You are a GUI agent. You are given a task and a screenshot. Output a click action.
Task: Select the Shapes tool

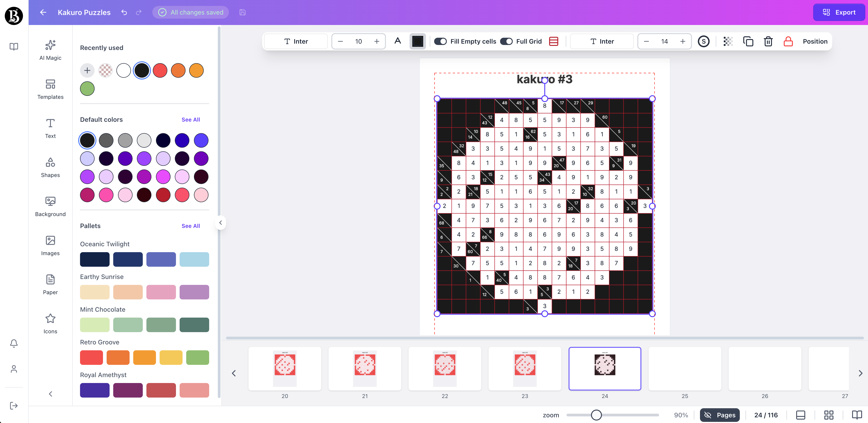pos(50,167)
